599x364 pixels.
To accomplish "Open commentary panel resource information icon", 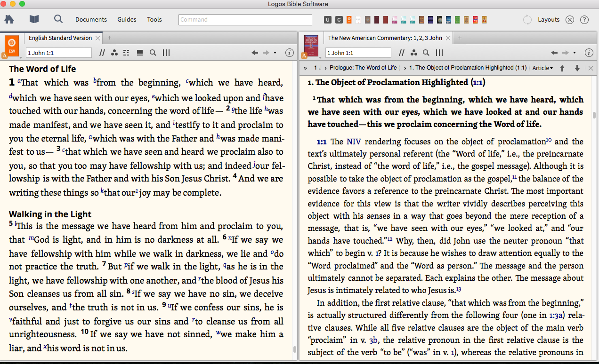I will [x=589, y=53].
